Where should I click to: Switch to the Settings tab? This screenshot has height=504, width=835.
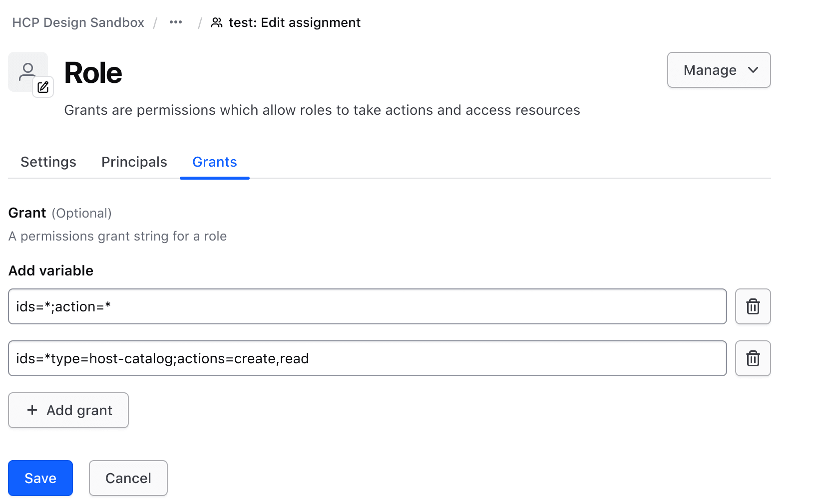tap(48, 162)
